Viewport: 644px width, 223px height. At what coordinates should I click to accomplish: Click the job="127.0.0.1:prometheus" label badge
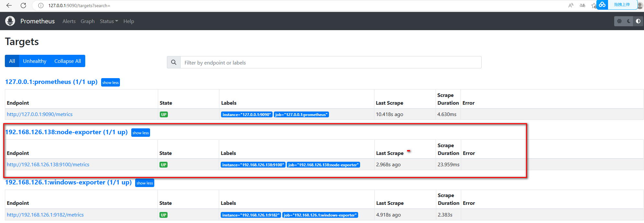301,114
